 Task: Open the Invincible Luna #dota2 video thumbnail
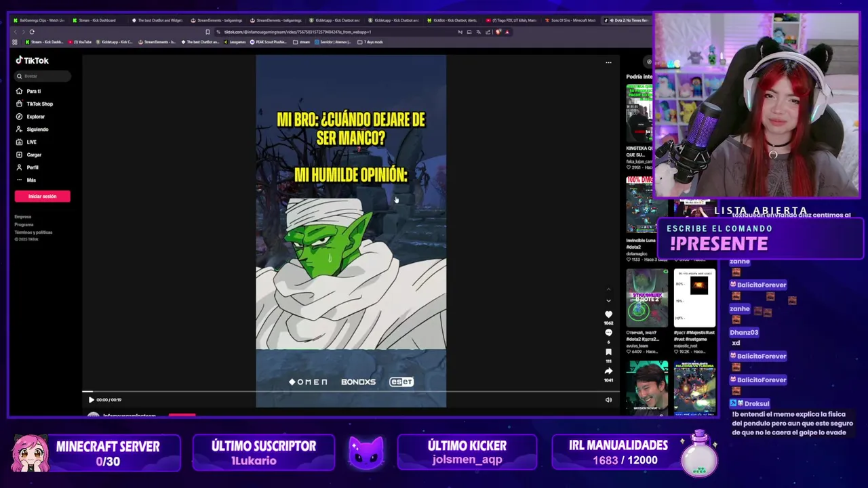coord(647,206)
